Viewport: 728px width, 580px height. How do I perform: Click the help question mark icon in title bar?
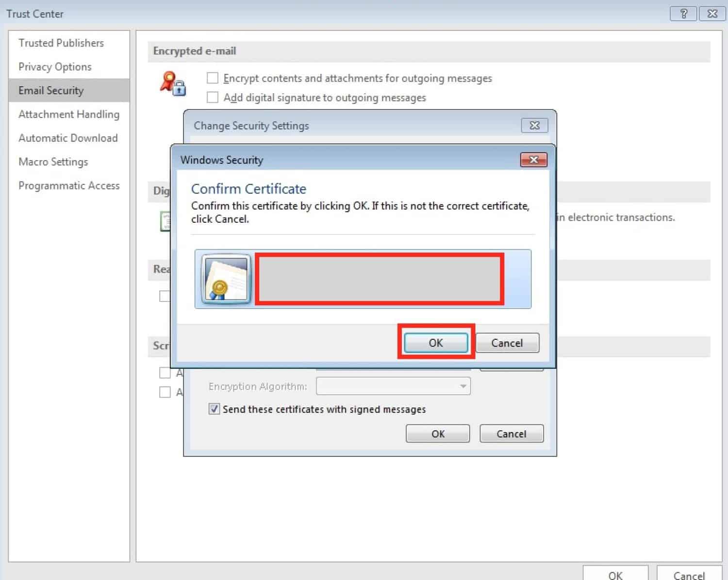(x=682, y=14)
